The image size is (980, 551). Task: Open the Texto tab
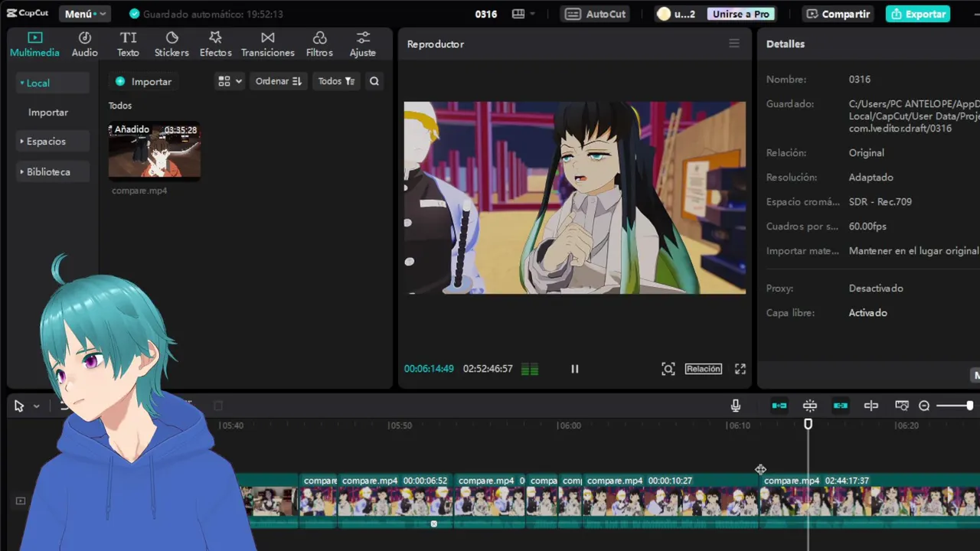[x=128, y=44]
